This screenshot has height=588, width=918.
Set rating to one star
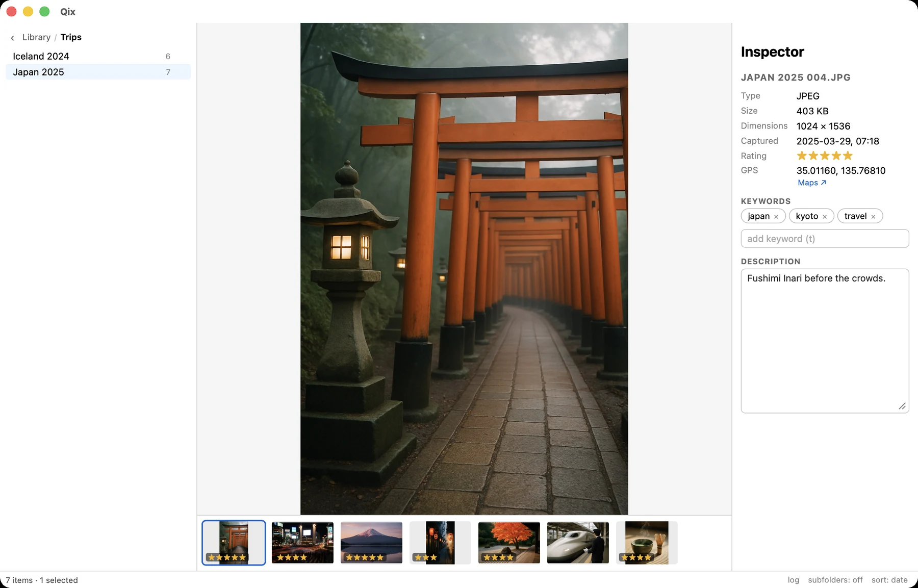(x=802, y=156)
